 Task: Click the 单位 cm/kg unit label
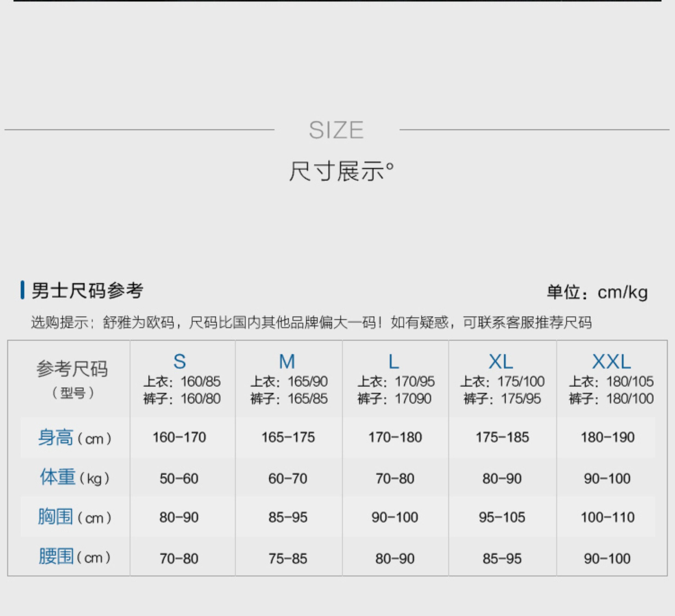[x=597, y=292]
